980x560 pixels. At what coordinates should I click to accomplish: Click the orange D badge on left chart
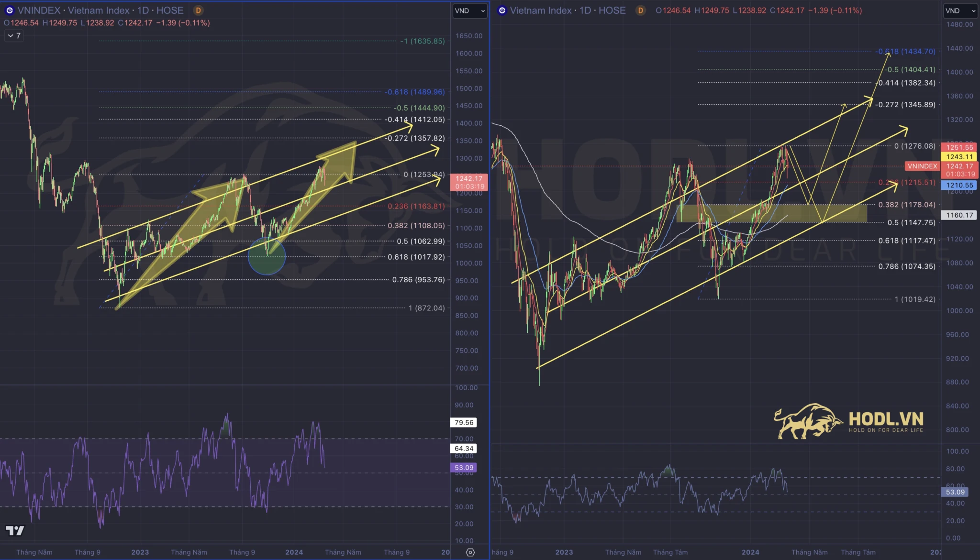[x=198, y=11]
